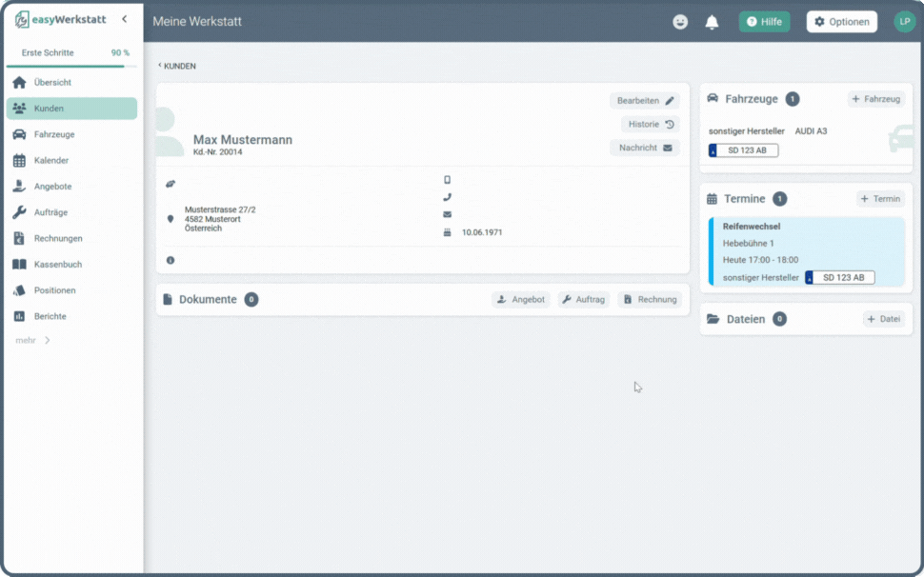The image size is (924, 577).
Task: Click the Kalender sidebar icon
Action: (19, 161)
